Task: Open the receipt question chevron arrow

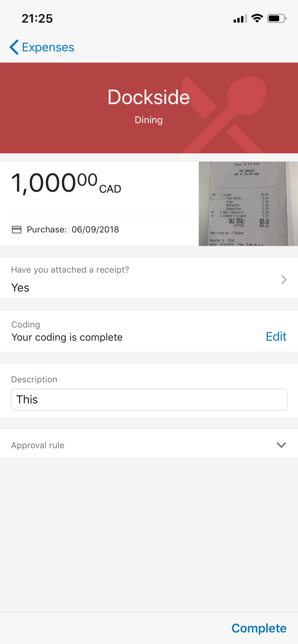Action: click(x=284, y=280)
